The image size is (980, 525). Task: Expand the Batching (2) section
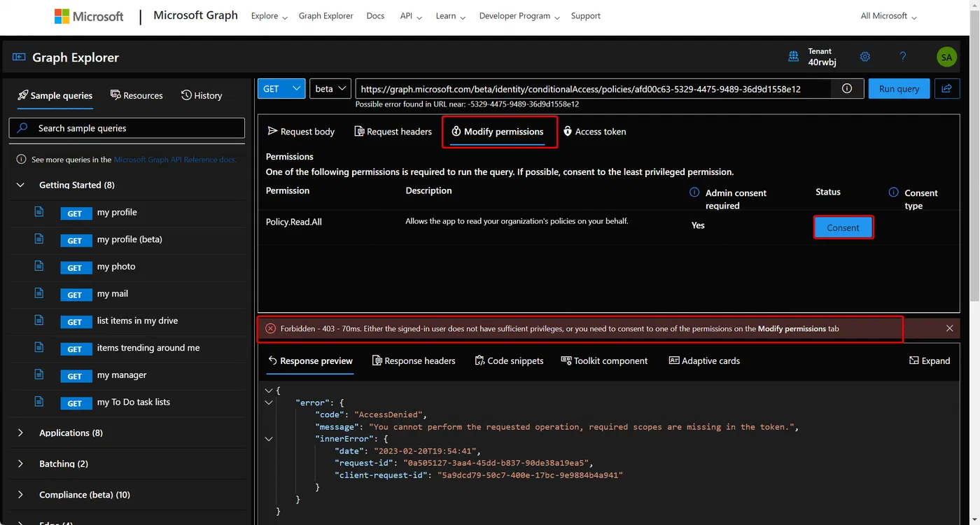20,463
